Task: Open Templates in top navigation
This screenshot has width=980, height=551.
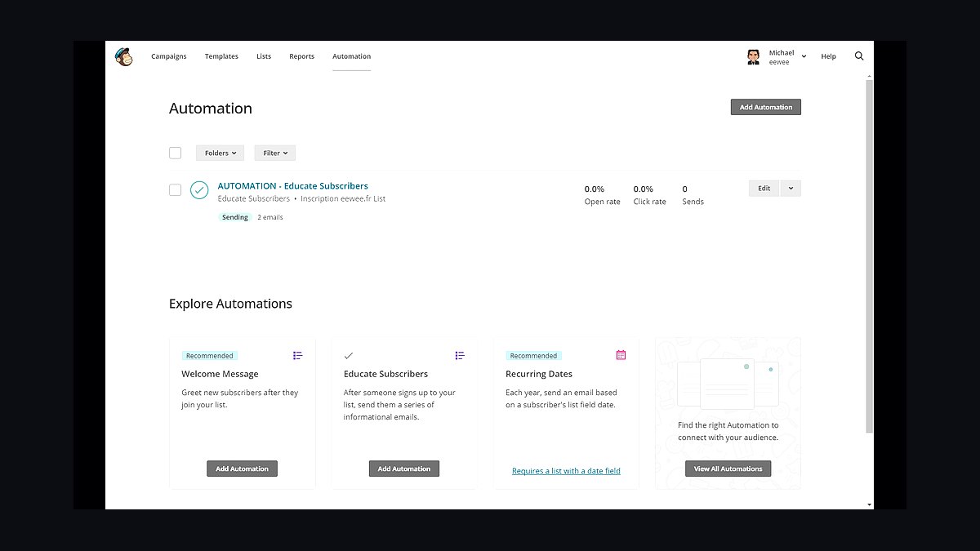Action: (221, 56)
